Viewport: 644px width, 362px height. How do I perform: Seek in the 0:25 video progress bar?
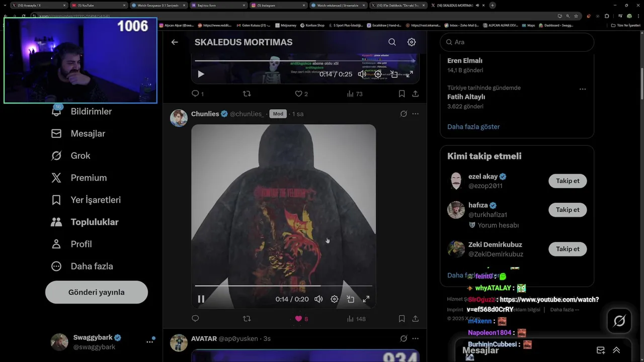305,61
